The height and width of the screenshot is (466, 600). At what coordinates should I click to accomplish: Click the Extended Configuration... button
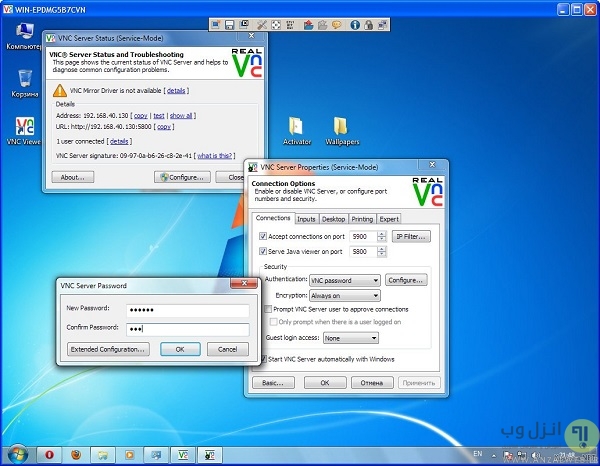pyautogui.click(x=108, y=349)
